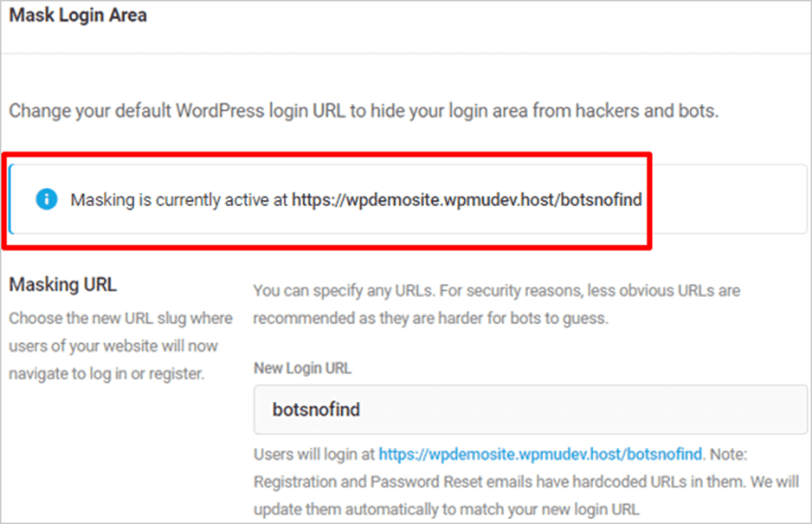Click the 'recommended as they are harder' line
The height and width of the screenshot is (524, 812).
[430, 318]
